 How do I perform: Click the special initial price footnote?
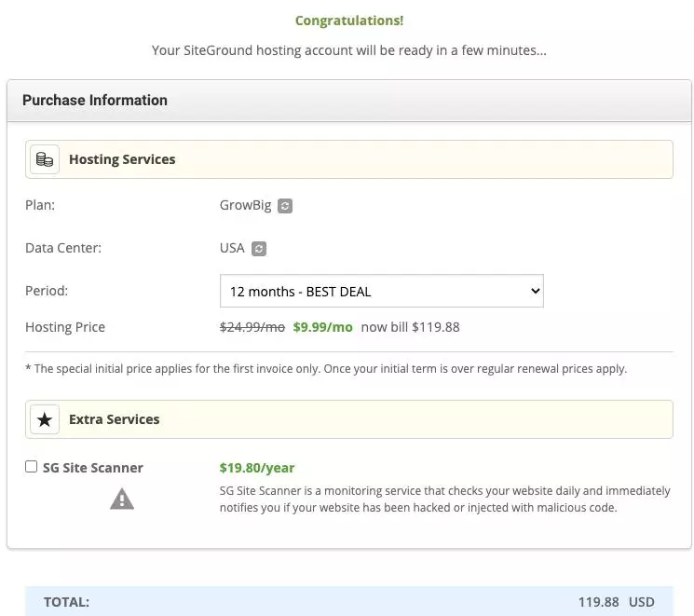click(x=326, y=369)
